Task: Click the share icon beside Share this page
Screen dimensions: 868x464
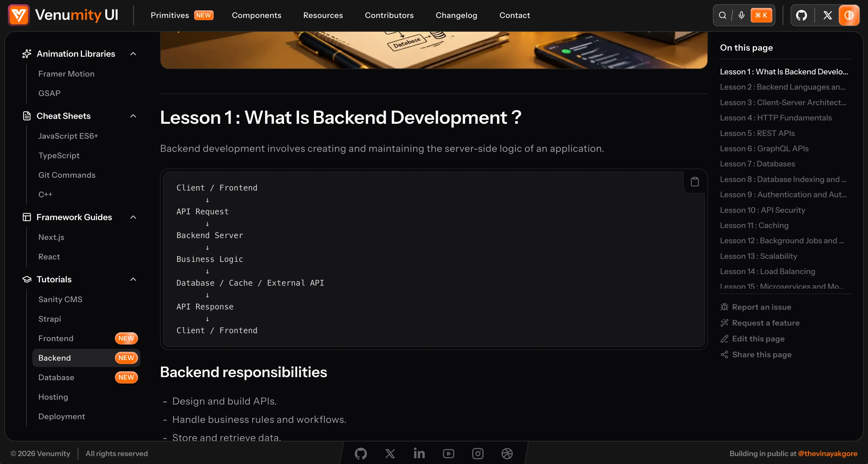Action: 724,355
